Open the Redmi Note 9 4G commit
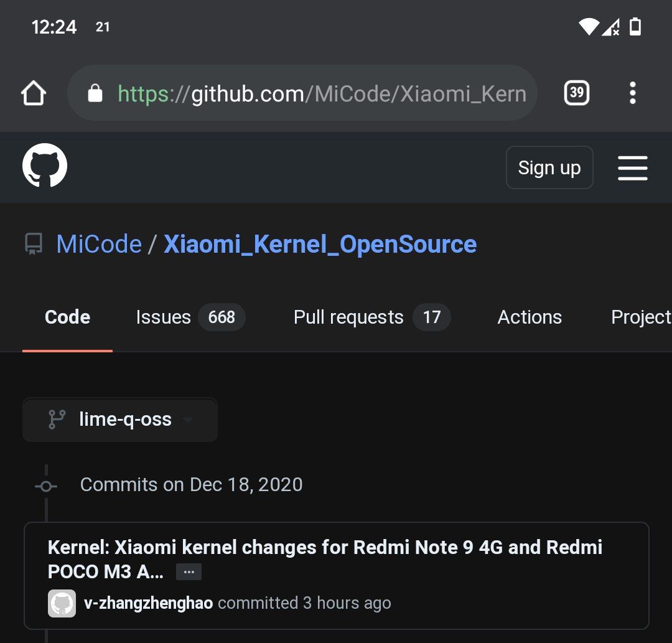672x643 pixels. click(325, 548)
